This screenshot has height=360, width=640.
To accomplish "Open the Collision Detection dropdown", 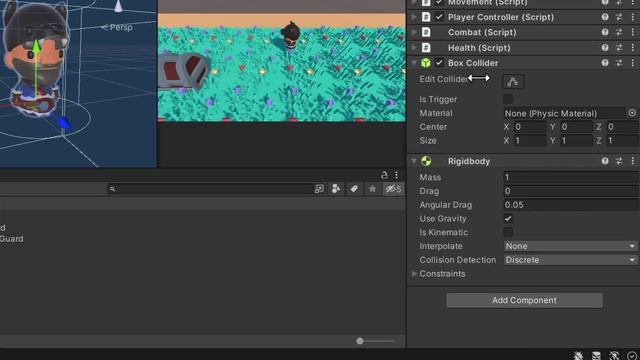I will (x=570, y=260).
